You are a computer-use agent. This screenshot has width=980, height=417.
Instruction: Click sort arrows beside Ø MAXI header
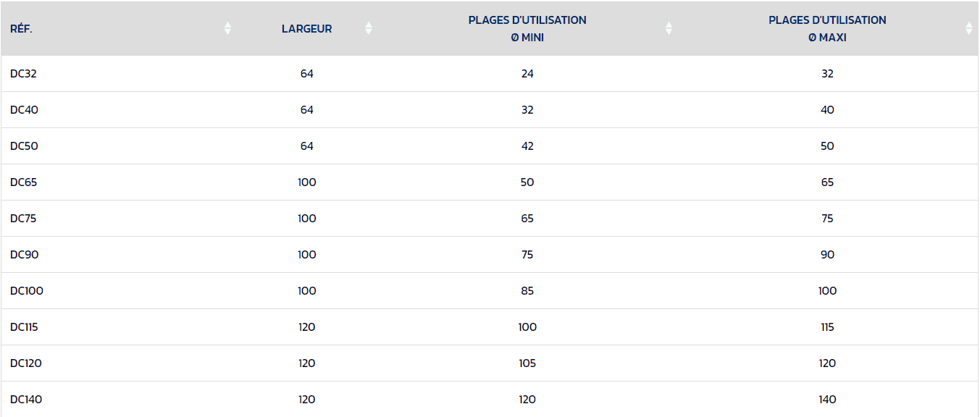point(969,28)
